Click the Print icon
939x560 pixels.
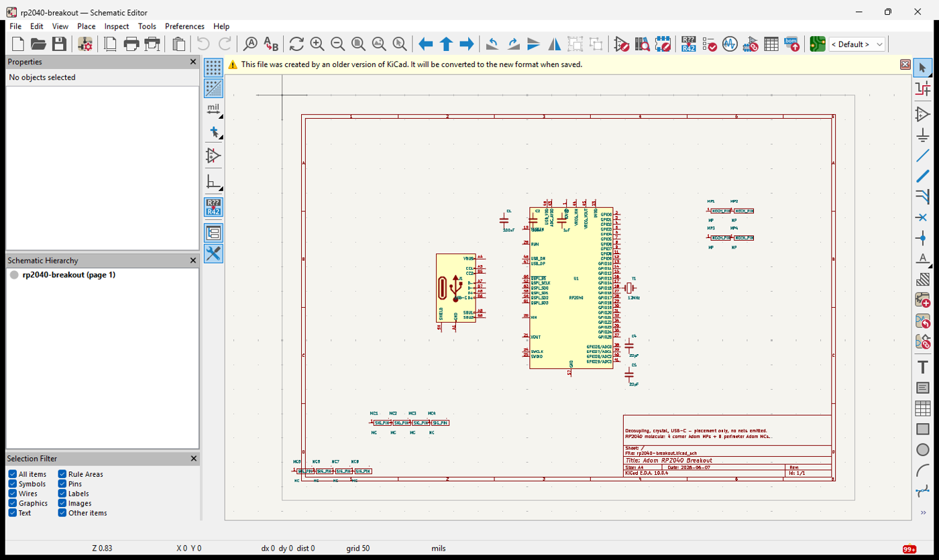(131, 44)
